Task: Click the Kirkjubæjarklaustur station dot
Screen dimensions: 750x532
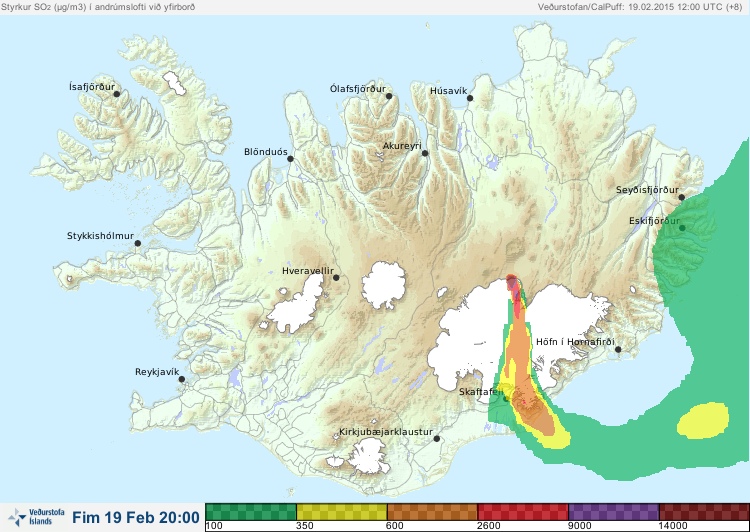Action: pyautogui.click(x=437, y=439)
